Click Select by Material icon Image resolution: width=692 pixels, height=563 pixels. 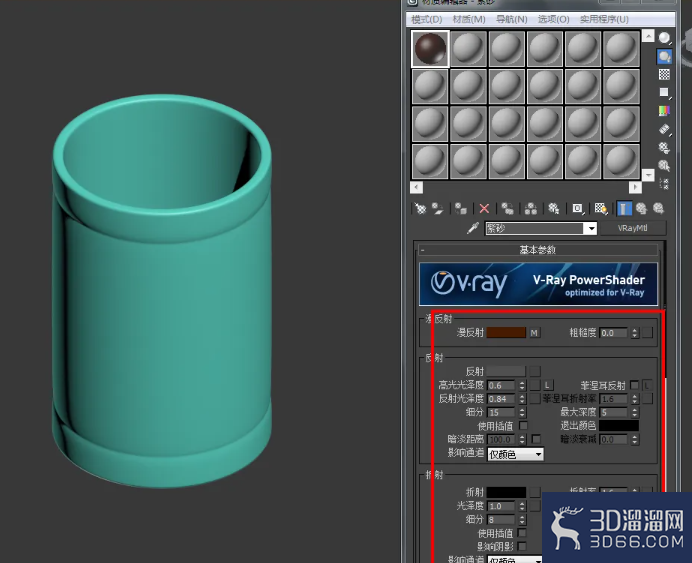coord(664,165)
